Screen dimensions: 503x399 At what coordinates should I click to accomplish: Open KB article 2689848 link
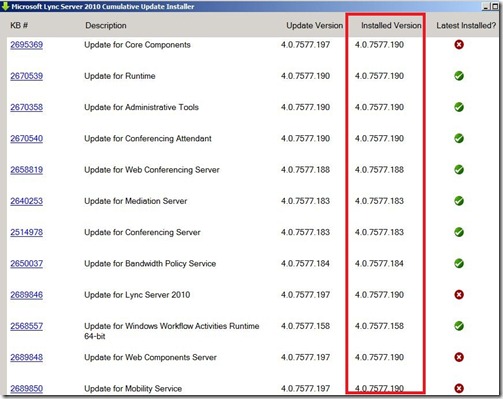[x=26, y=357]
